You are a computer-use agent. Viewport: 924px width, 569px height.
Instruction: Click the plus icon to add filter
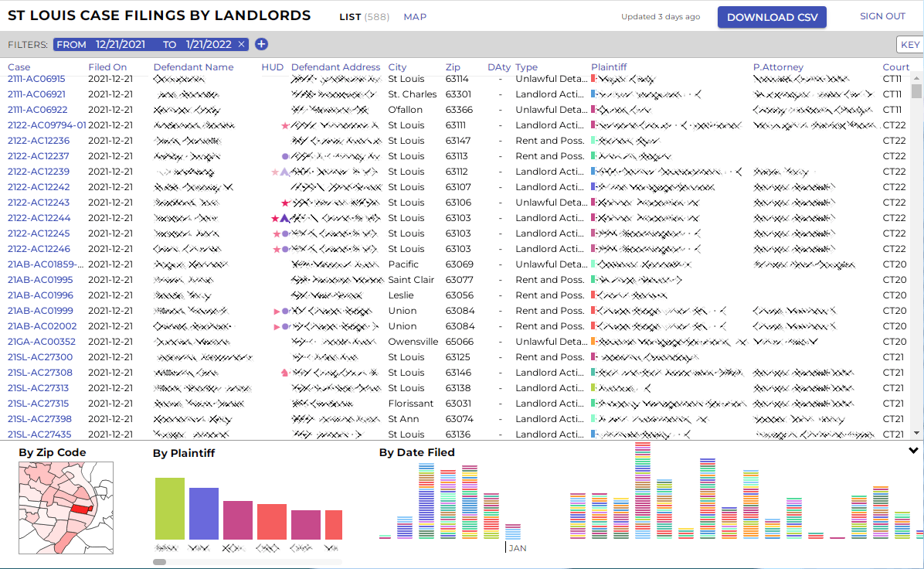click(261, 45)
